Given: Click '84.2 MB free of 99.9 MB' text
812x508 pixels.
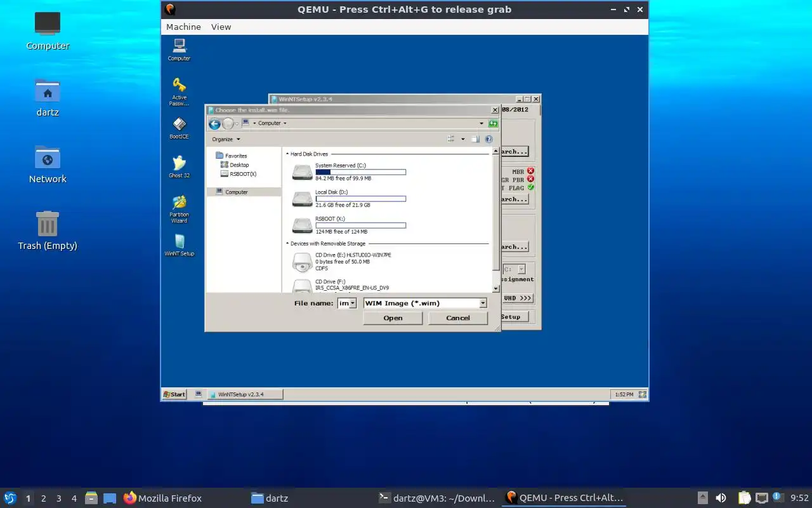Looking at the screenshot, I should (343, 178).
